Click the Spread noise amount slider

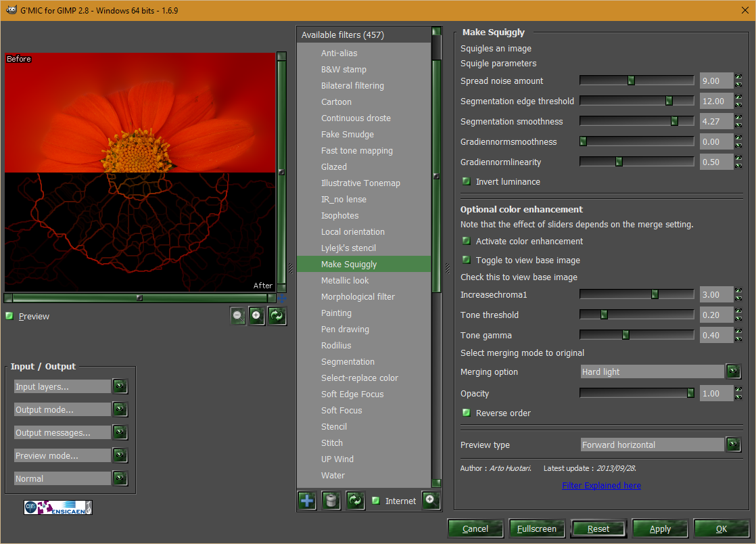point(637,81)
